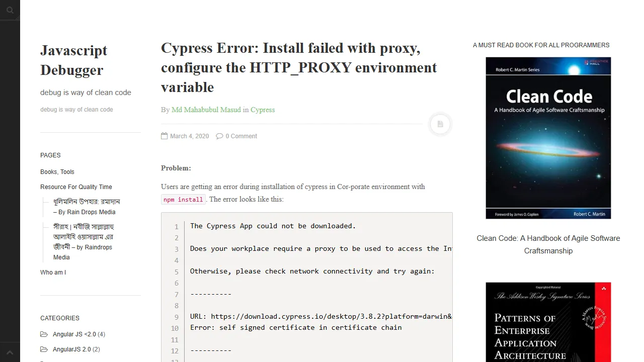
Task: Click folder icon next to AngularJS 2.0
Action: tap(44, 349)
